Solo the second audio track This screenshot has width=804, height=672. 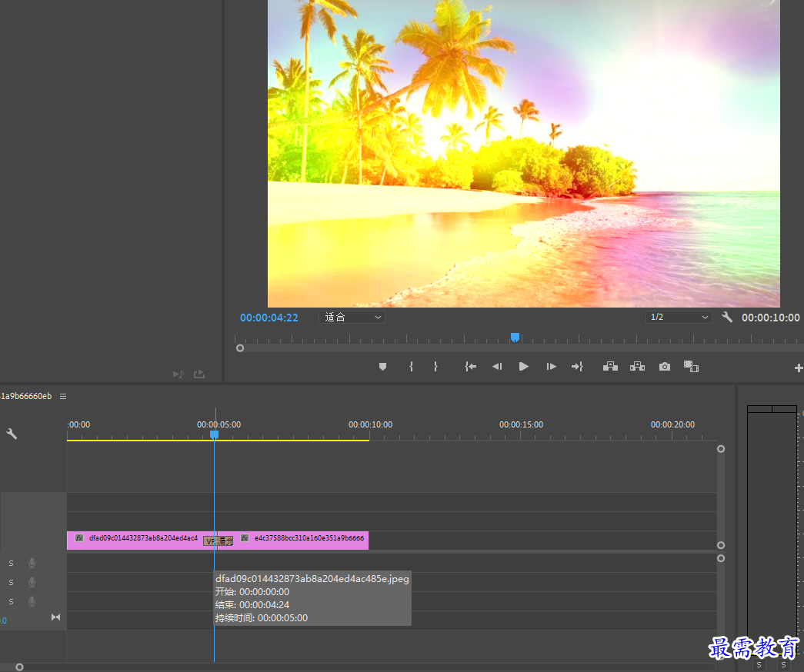12,582
